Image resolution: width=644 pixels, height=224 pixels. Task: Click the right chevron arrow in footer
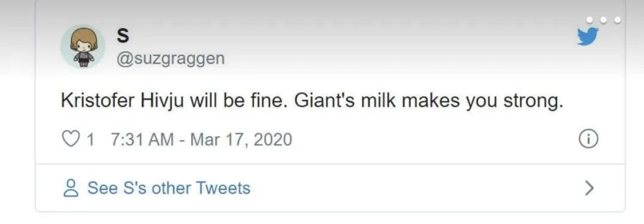tap(589, 188)
